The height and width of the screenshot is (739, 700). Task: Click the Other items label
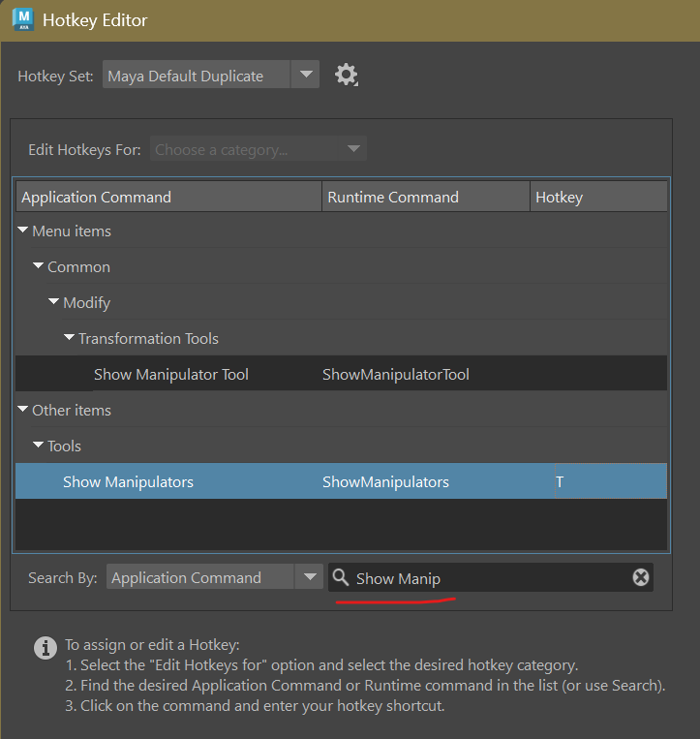(x=72, y=410)
